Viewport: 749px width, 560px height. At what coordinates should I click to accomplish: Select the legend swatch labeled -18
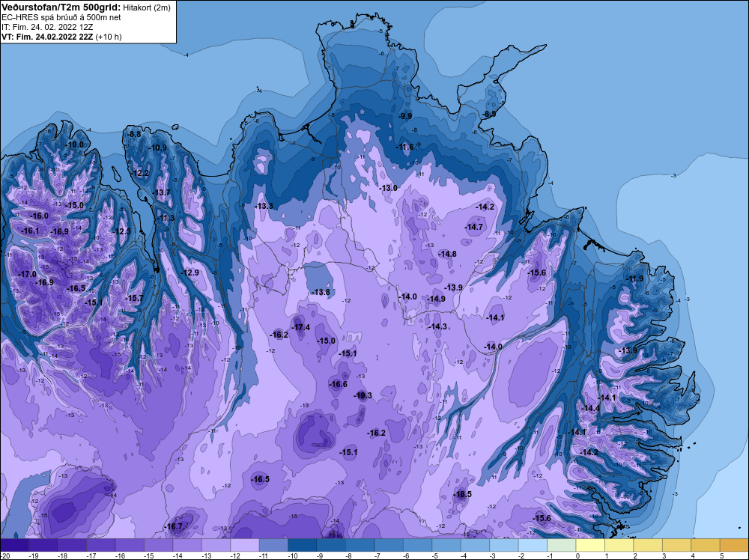tap(72, 545)
